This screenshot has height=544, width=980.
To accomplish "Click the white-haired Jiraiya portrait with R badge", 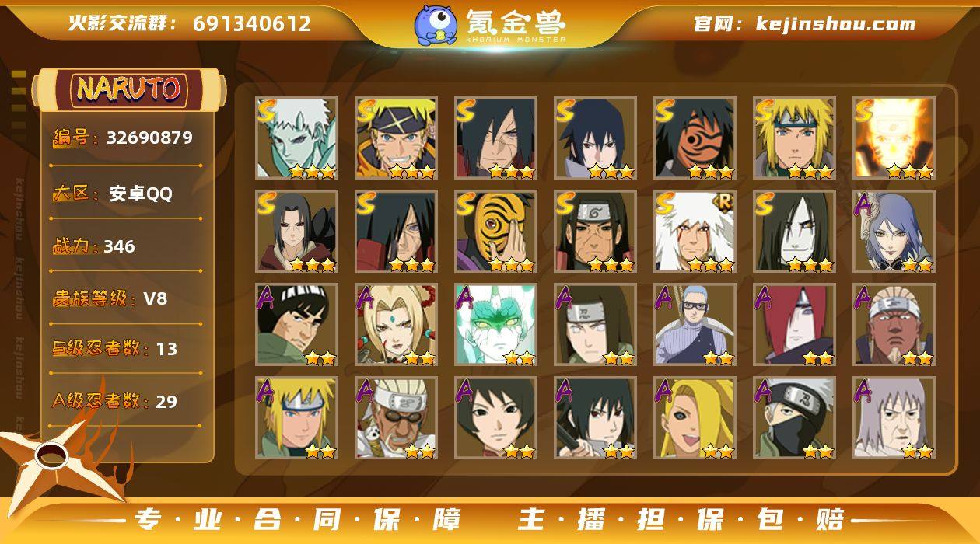I will tap(695, 232).
